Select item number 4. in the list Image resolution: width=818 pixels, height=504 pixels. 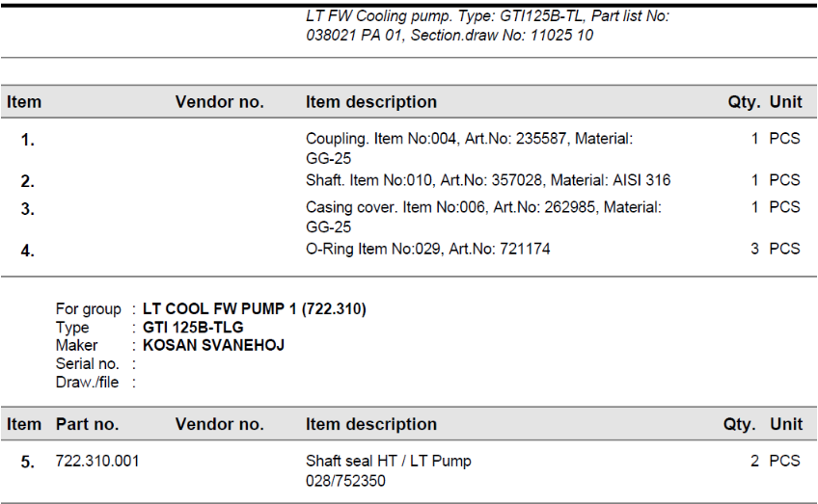(28, 251)
